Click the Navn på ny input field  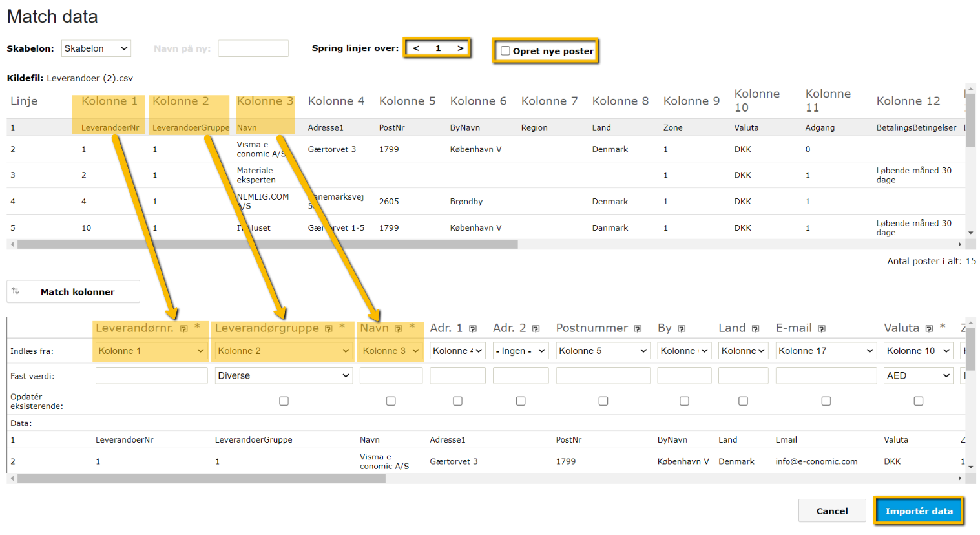253,48
